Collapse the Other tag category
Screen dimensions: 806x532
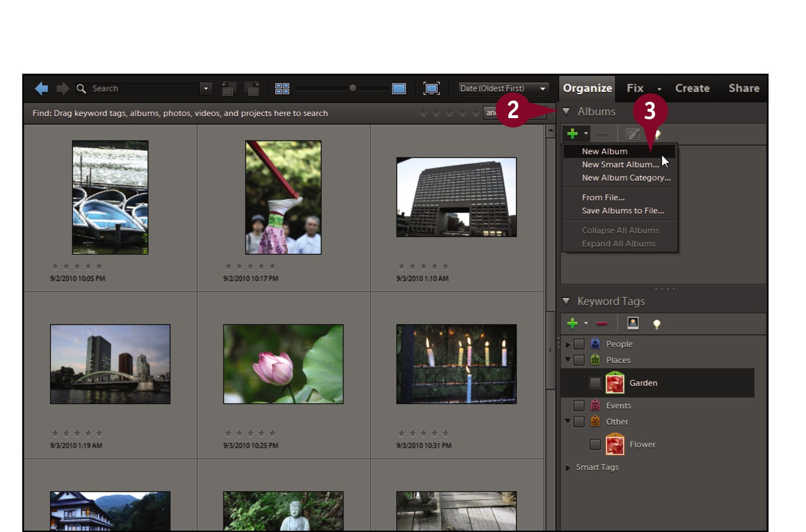pyautogui.click(x=567, y=421)
